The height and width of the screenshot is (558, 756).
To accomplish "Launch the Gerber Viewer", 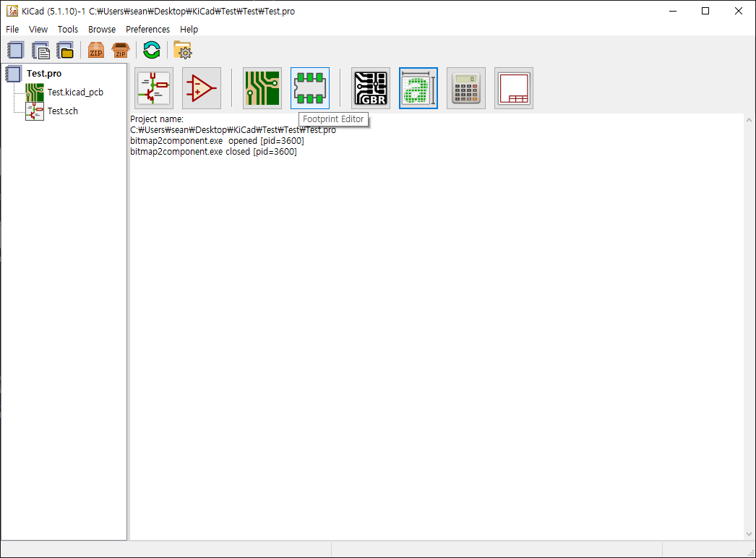I will pos(371,88).
